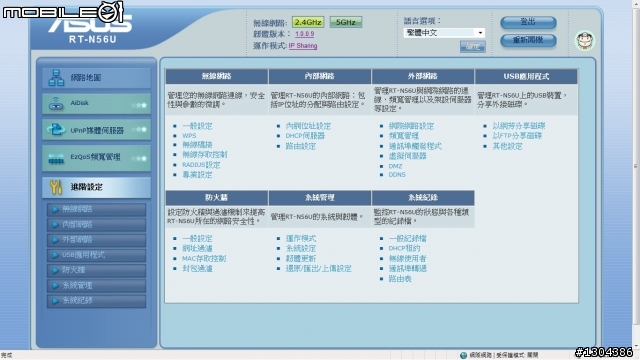Expand 內部網路 in the sidebar

pos(96,224)
